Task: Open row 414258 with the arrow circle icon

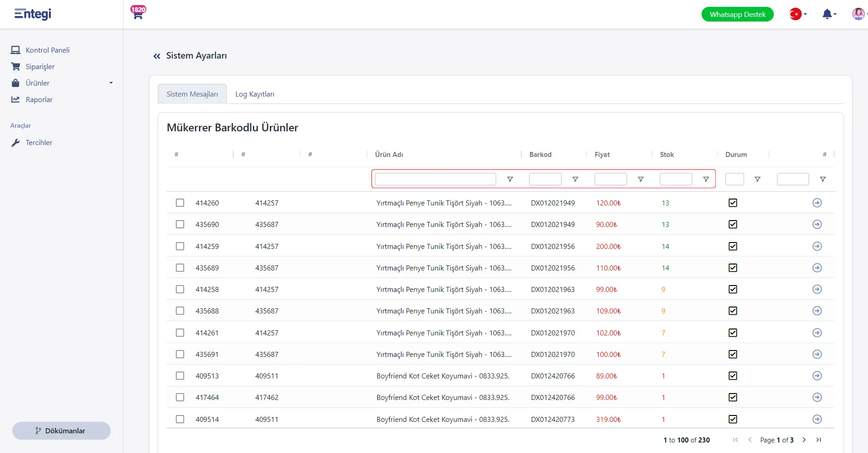Action: pyautogui.click(x=817, y=289)
